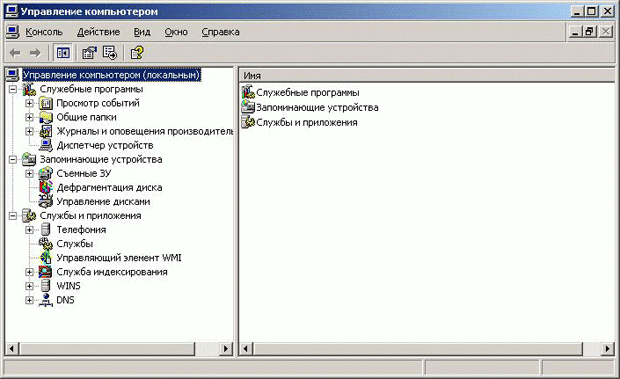Open the Действие menu

pyautogui.click(x=98, y=32)
